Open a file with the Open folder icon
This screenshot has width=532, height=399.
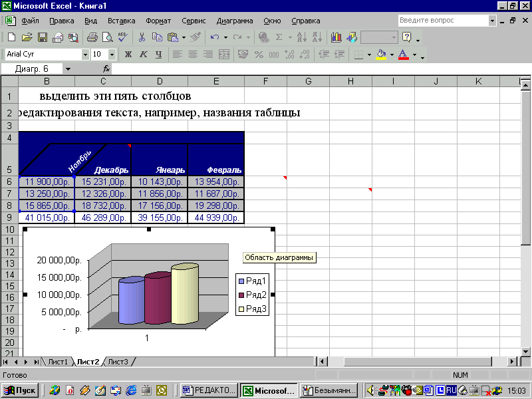coord(27,37)
